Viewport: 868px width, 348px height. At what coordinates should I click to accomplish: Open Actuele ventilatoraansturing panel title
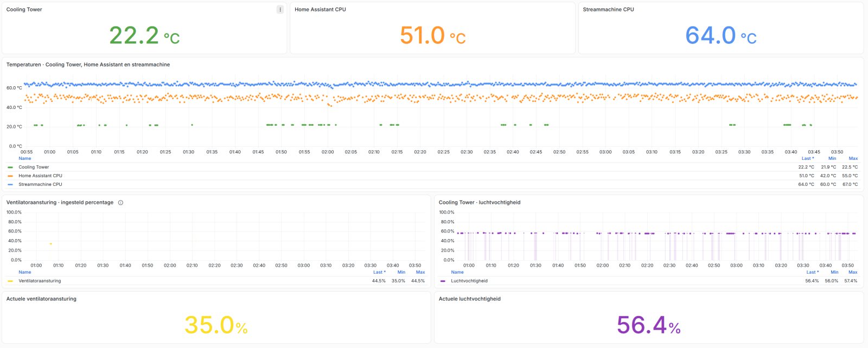[41, 299]
